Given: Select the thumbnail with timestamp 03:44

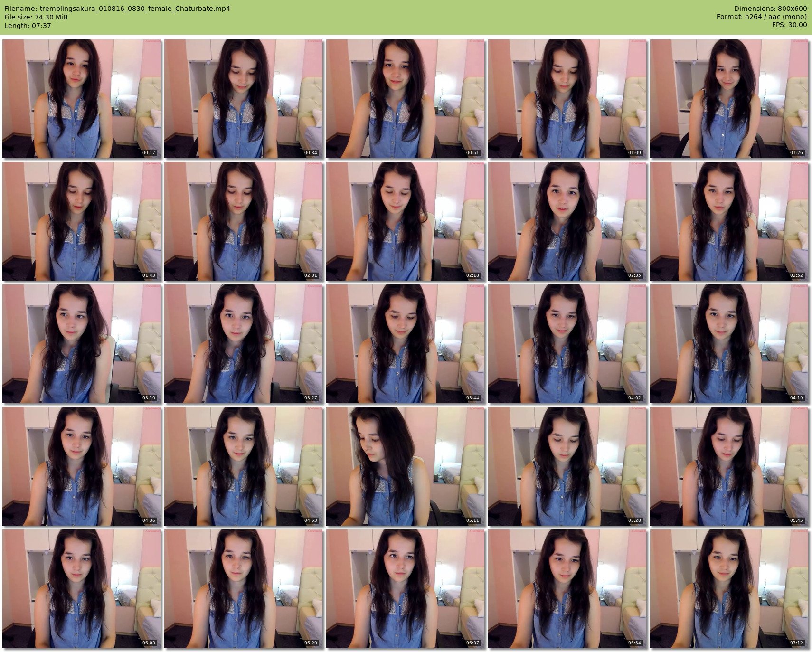Looking at the screenshot, I should pos(406,344).
